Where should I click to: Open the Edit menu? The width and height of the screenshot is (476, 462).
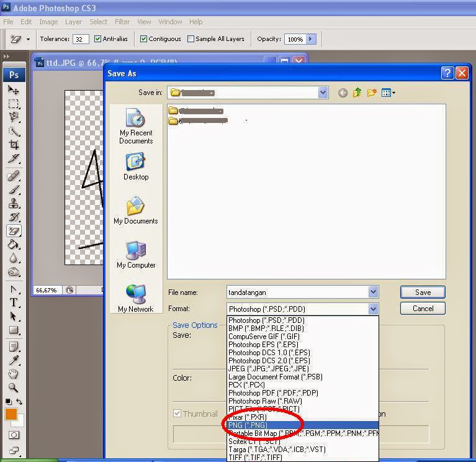pos(26,22)
